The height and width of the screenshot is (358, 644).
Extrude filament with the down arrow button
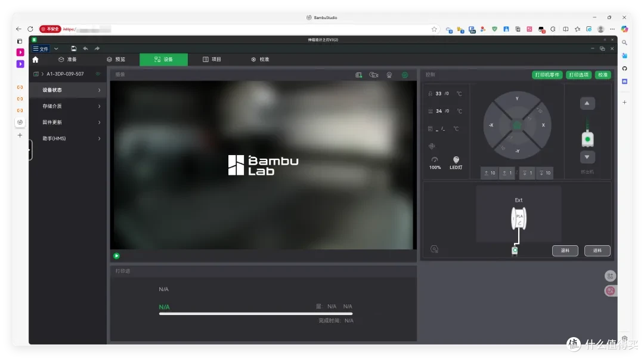pos(587,157)
